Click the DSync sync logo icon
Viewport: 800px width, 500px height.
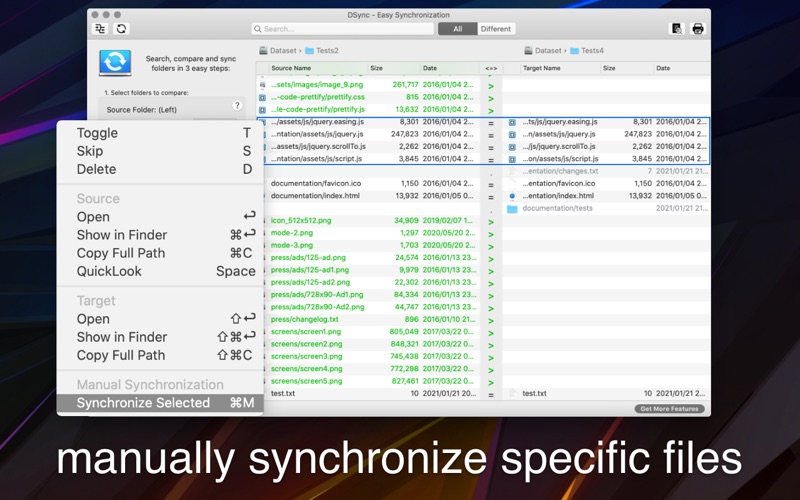coord(115,63)
